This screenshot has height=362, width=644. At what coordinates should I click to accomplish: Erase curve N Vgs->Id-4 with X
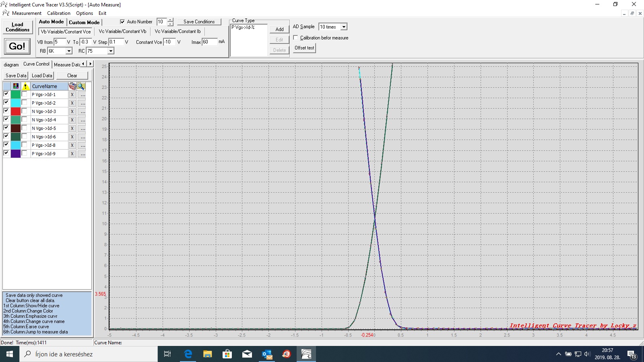[x=72, y=120]
